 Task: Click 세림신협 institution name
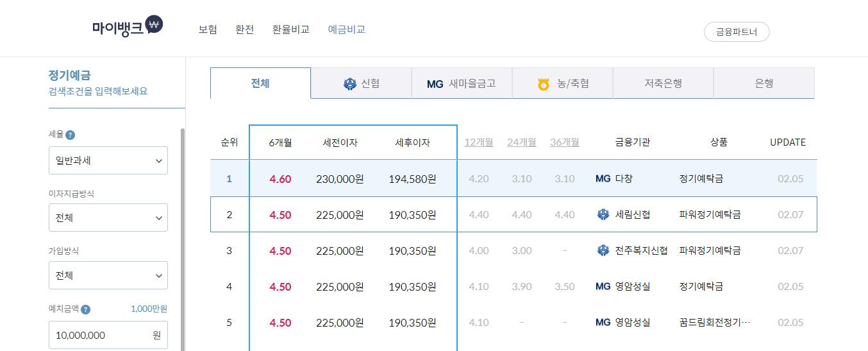click(633, 214)
